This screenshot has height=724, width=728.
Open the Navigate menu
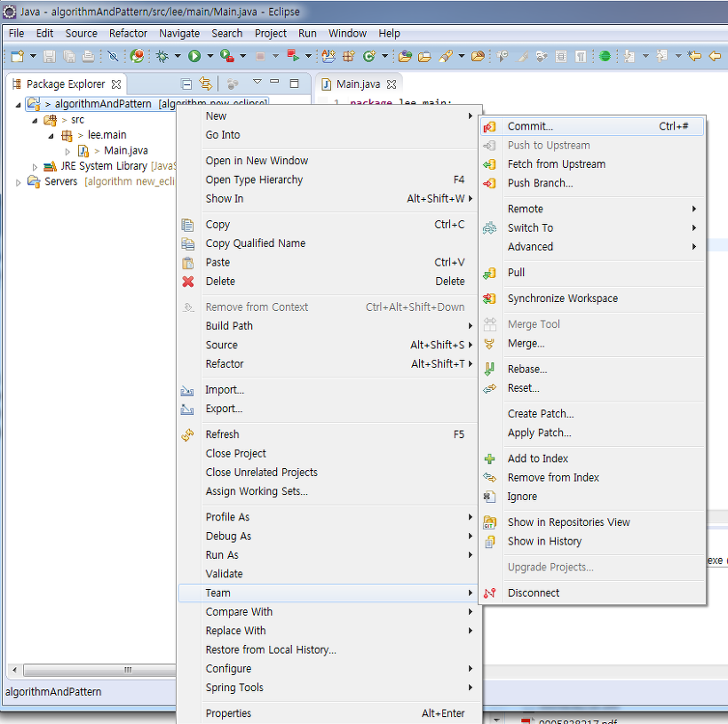click(x=179, y=34)
